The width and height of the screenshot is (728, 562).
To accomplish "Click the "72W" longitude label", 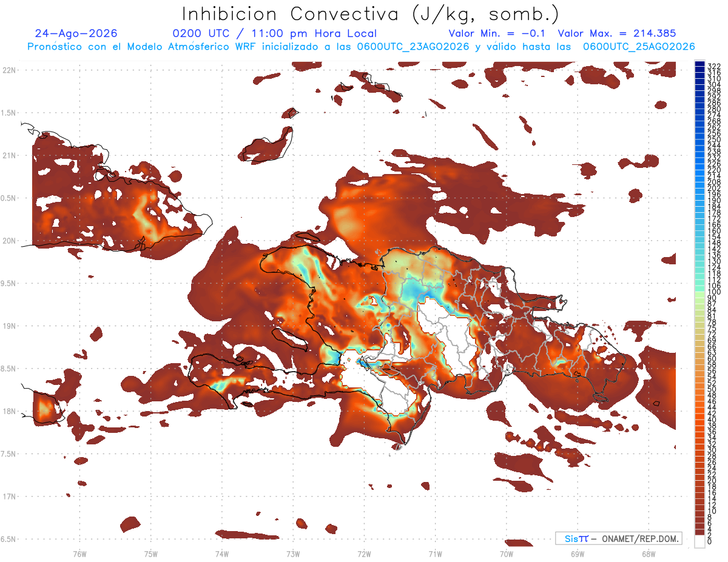I will 364,554.
